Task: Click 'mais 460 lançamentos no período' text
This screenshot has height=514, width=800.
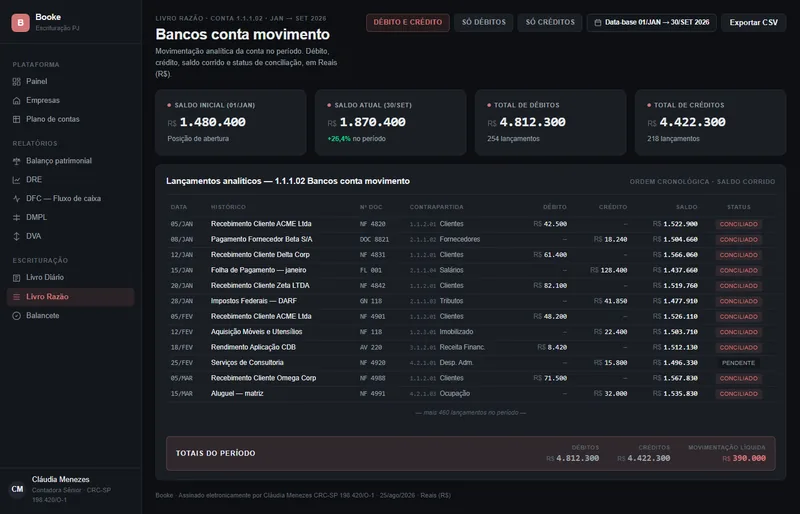Action: coord(470,412)
